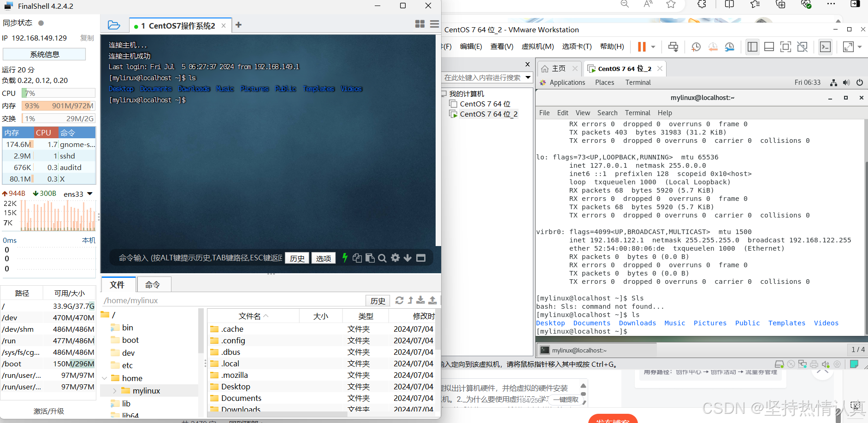Go to parent directory with up-arrow icon
Viewport: 868px width, 423px height.
(x=410, y=300)
